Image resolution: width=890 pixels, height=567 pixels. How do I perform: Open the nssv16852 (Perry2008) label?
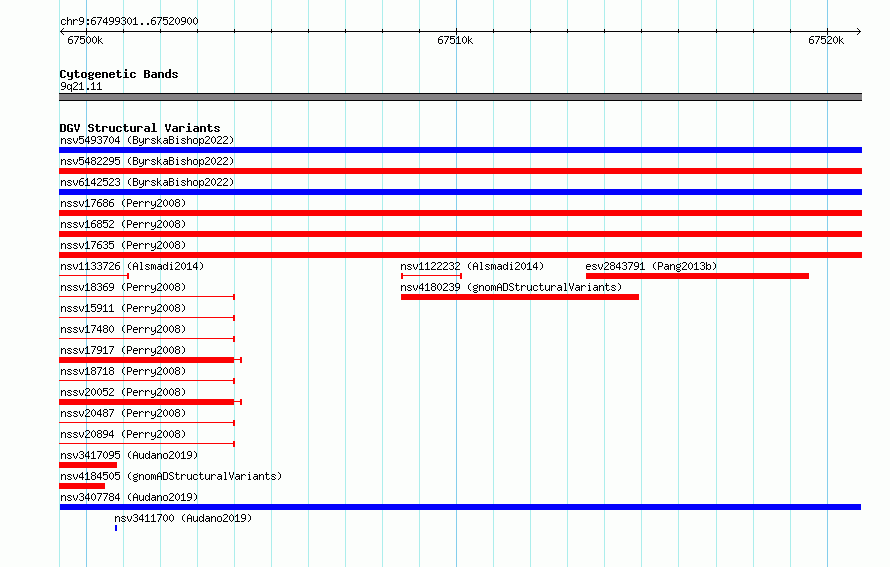(x=123, y=224)
